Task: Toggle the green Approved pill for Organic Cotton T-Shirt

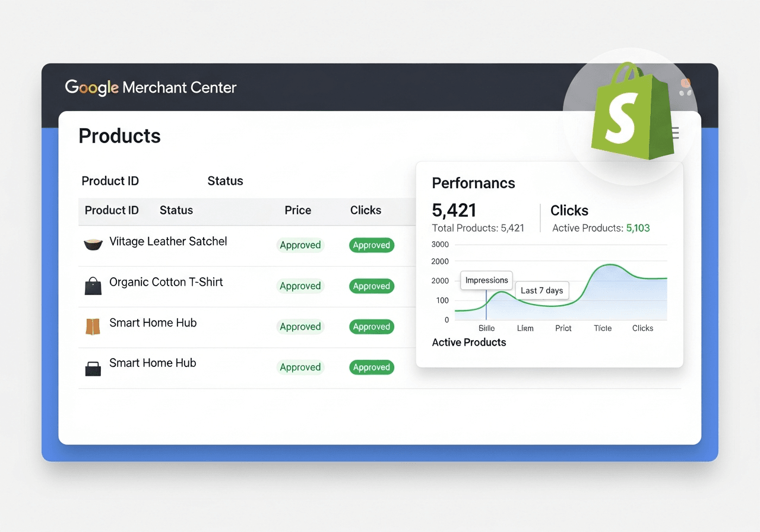Action: point(371,286)
